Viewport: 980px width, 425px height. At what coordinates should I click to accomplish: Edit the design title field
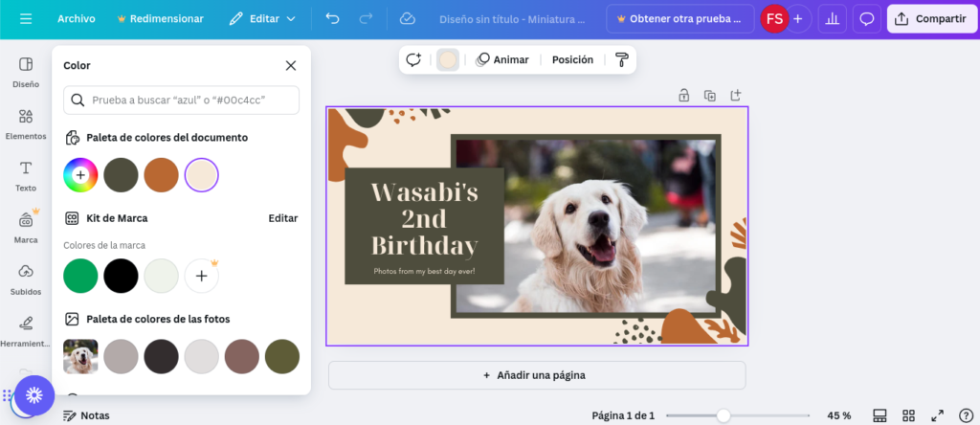click(512, 19)
